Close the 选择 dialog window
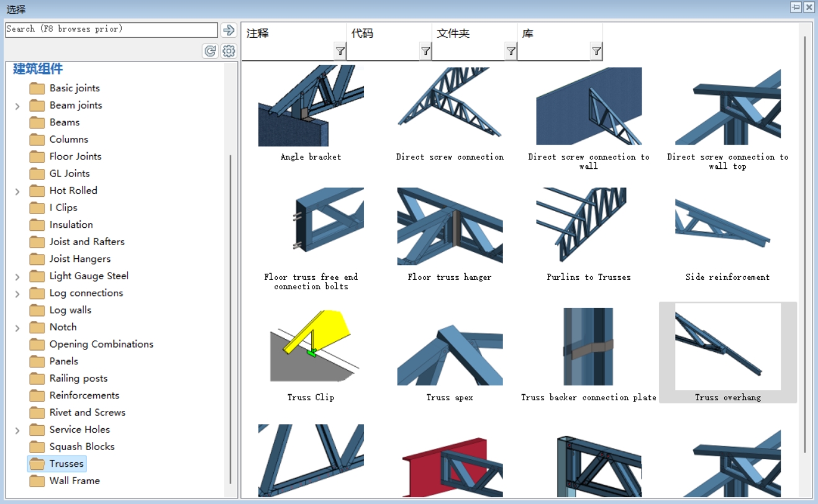 coord(809,7)
